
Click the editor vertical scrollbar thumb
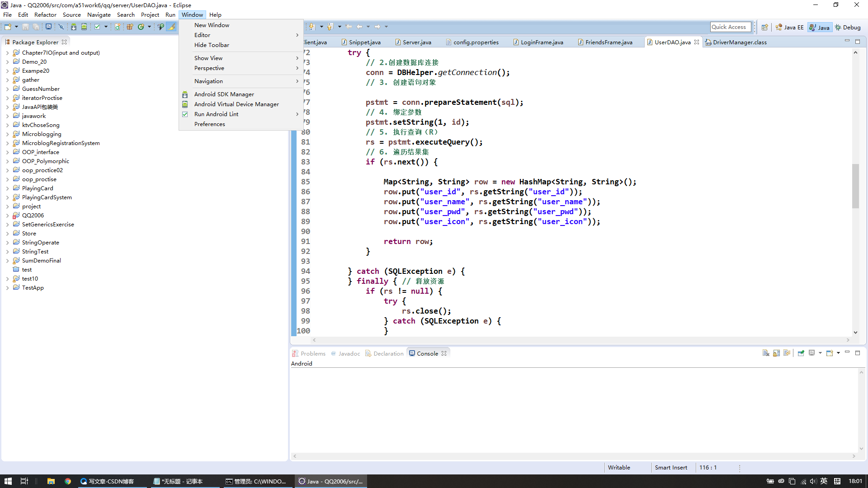855,185
